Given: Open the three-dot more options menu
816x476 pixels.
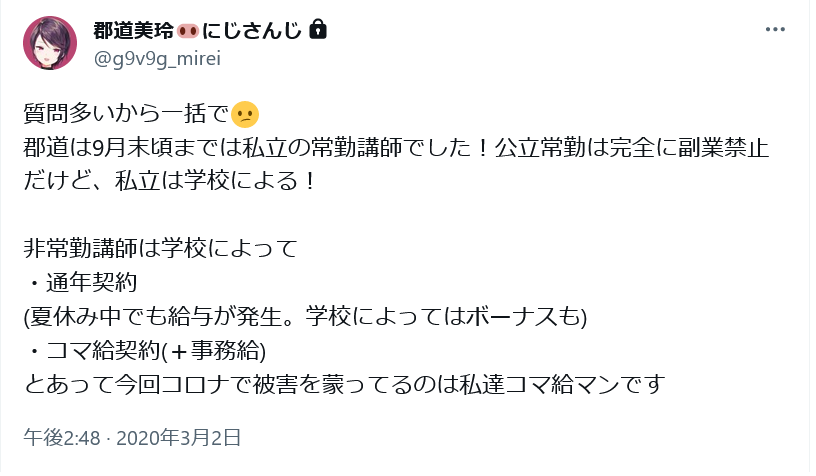Looking at the screenshot, I should pos(775,30).
